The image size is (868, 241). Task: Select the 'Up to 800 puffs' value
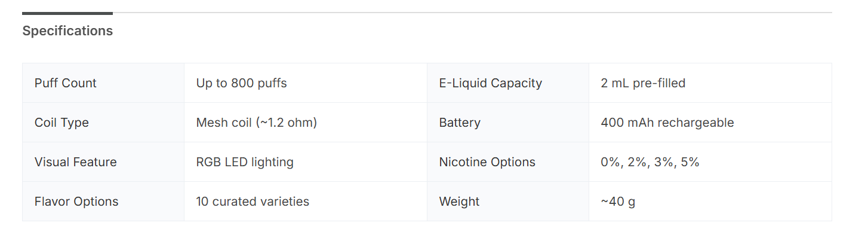pyautogui.click(x=242, y=83)
